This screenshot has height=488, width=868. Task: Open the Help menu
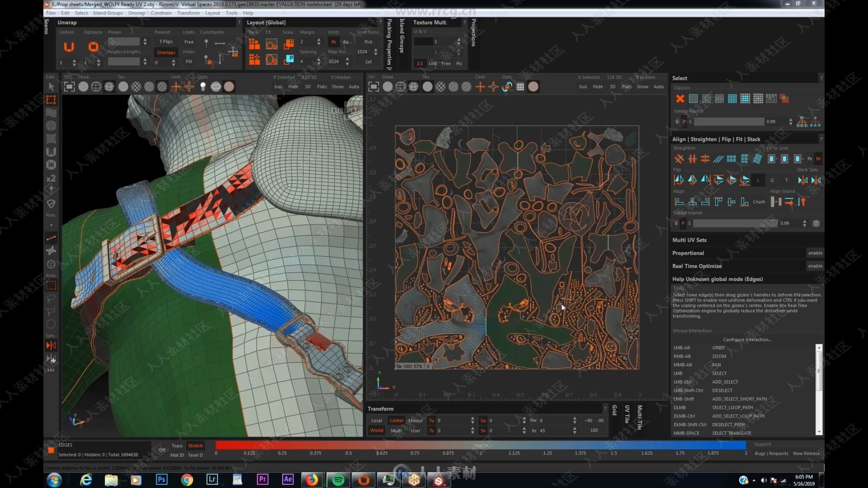(248, 13)
